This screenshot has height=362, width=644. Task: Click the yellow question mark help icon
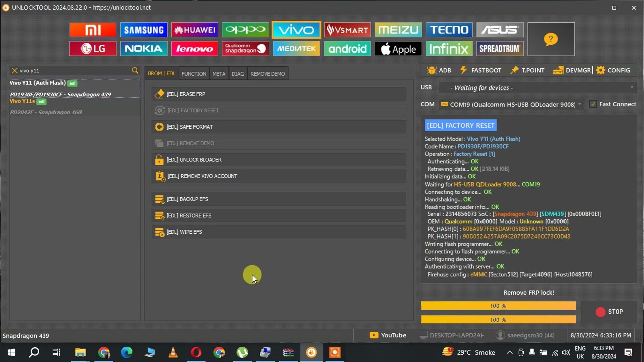pyautogui.click(x=550, y=39)
